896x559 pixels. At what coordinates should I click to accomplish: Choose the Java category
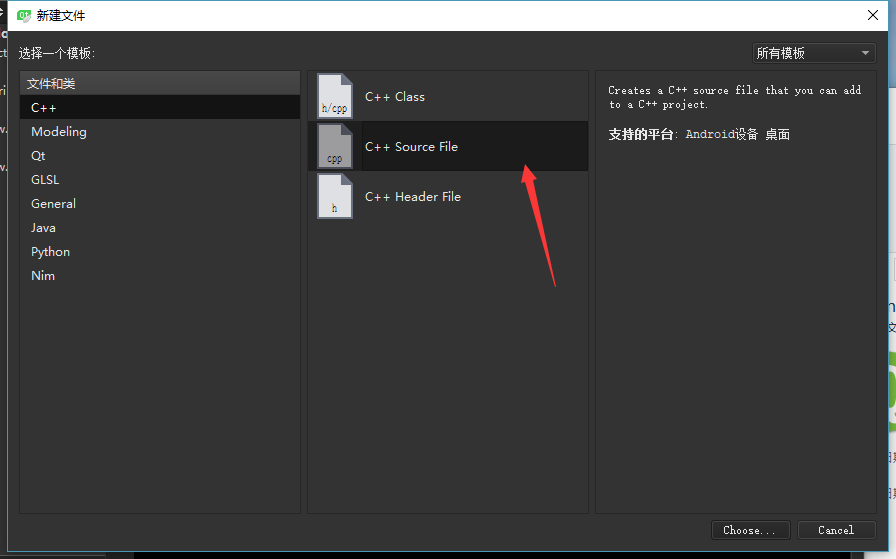[160, 227]
